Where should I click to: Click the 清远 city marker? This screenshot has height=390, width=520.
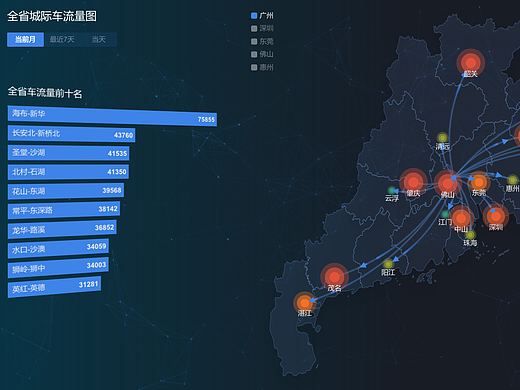pos(442,137)
